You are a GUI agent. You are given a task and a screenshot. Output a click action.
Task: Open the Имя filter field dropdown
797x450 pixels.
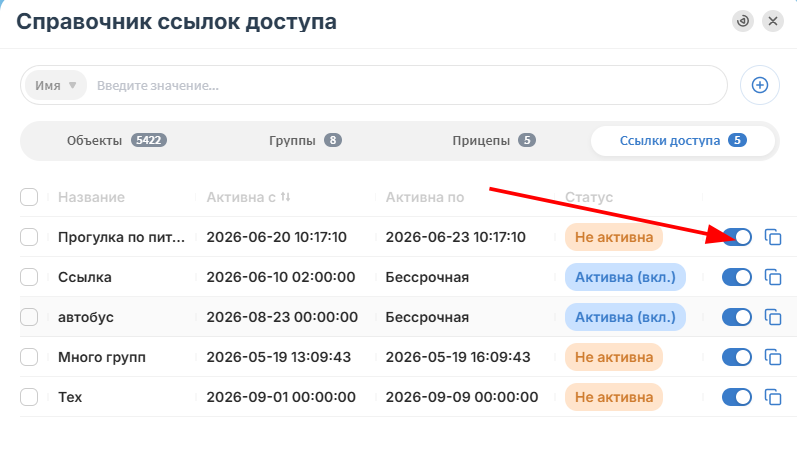click(56, 85)
